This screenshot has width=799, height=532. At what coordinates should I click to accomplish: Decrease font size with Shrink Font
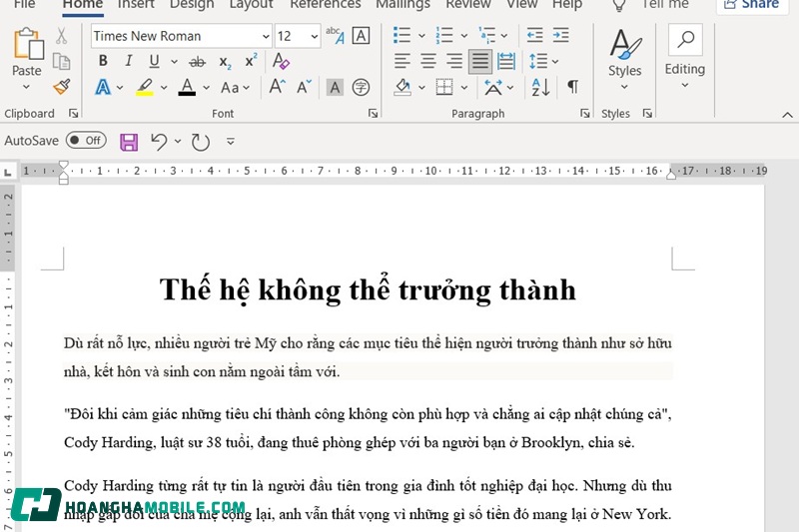point(304,87)
